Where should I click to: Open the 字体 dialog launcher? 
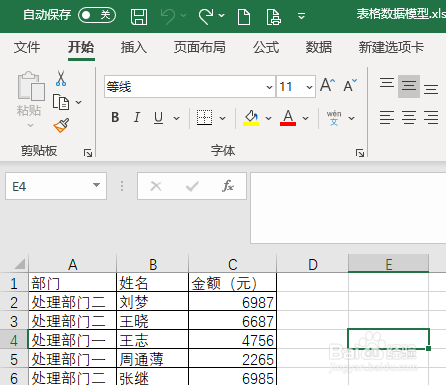pos(360,153)
